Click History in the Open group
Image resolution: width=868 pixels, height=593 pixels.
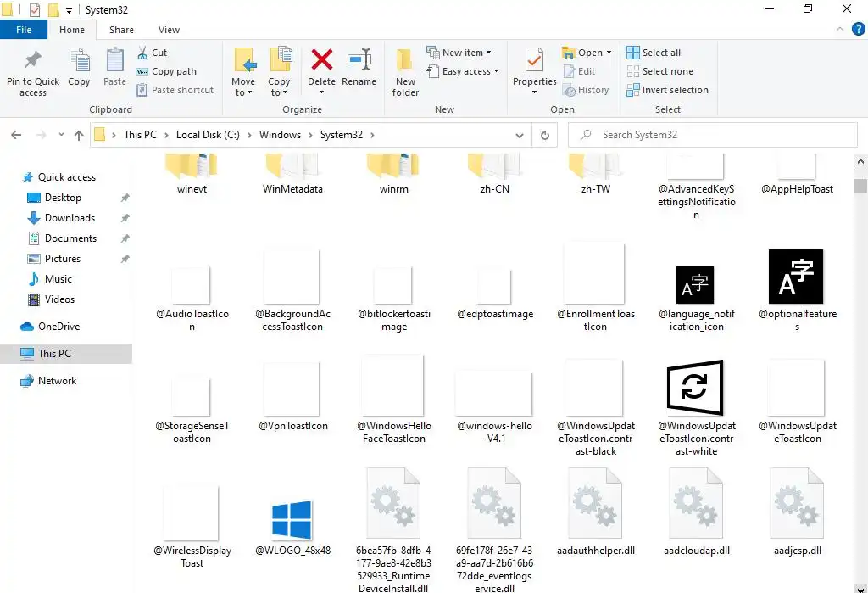point(586,90)
